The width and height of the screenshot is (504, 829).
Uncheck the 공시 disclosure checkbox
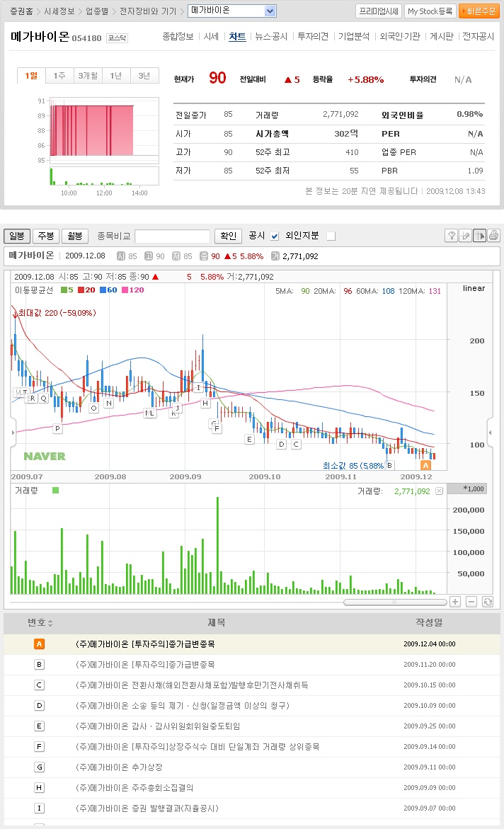click(275, 236)
